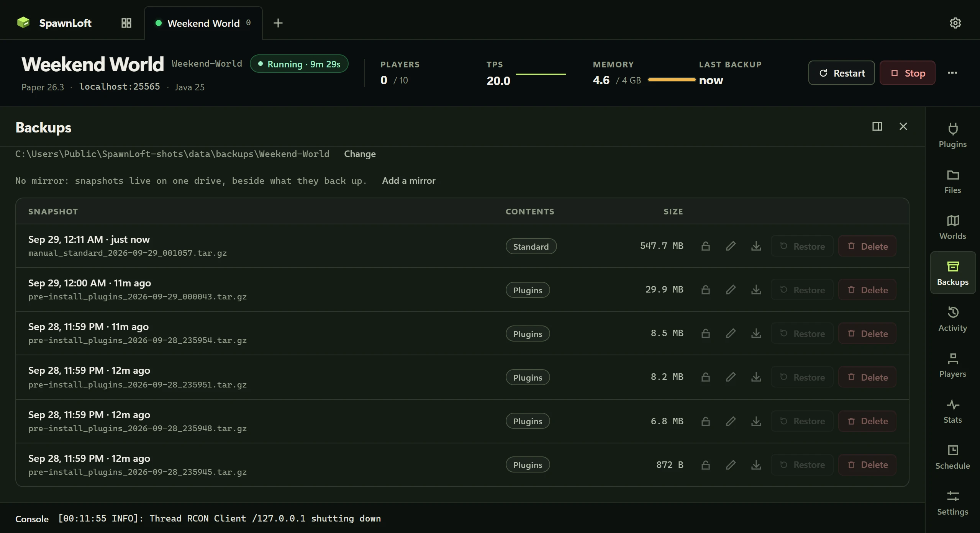980x533 pixels.
Task: Lock the 6.8 MB plugins snapshot
Action: [705, 421]
